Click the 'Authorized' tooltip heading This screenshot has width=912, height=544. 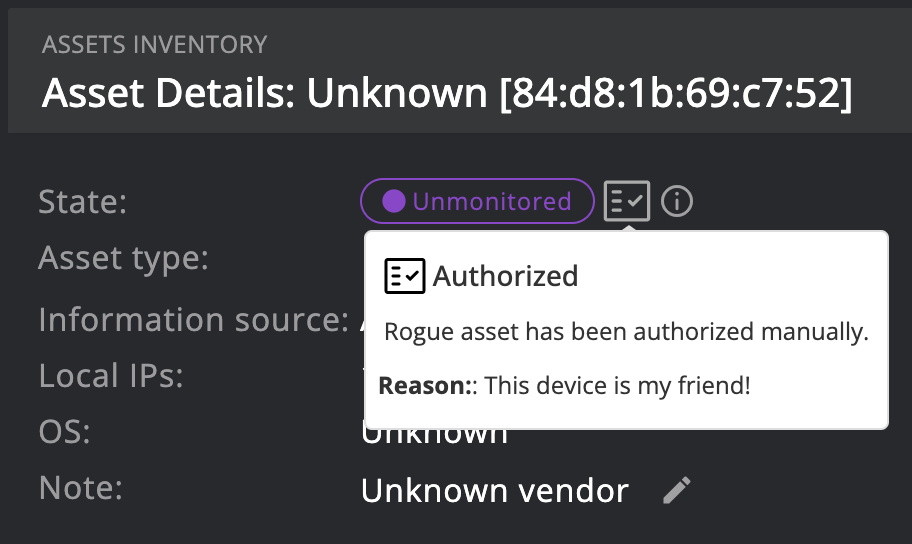[505, 276]
